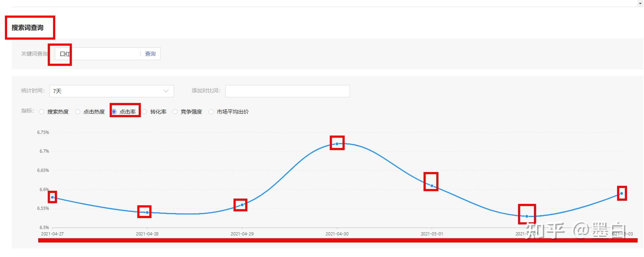Click the 2021-04-28 x-axis date label

pyautogui.click(x=147, y=234)
